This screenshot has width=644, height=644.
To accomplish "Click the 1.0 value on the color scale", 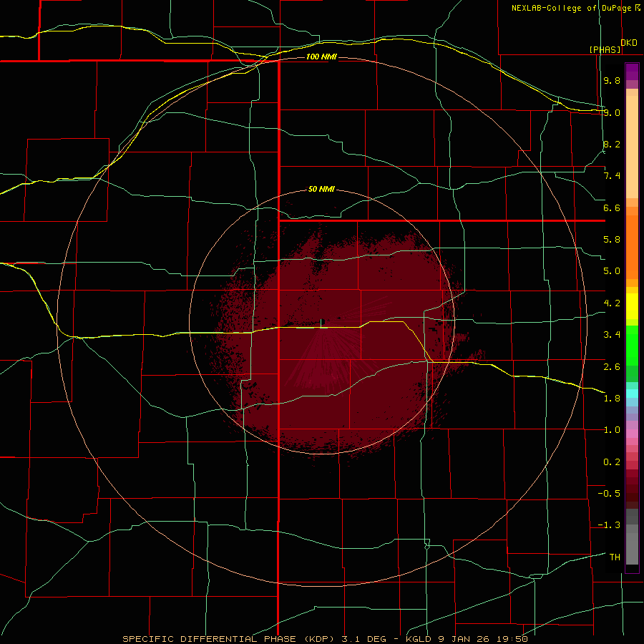I will [x=612, y=430].
